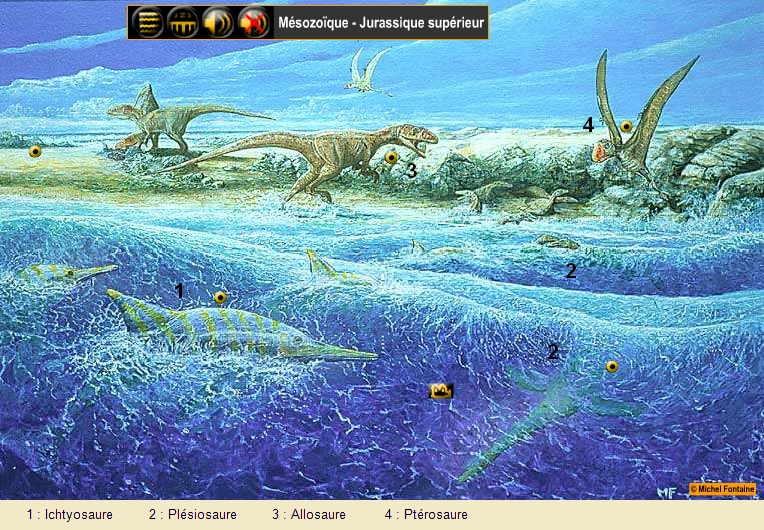Screen dimensions: 764x530
Task: Mute audio with the red-crossed speaker icon
Action: tap(253, 22)
